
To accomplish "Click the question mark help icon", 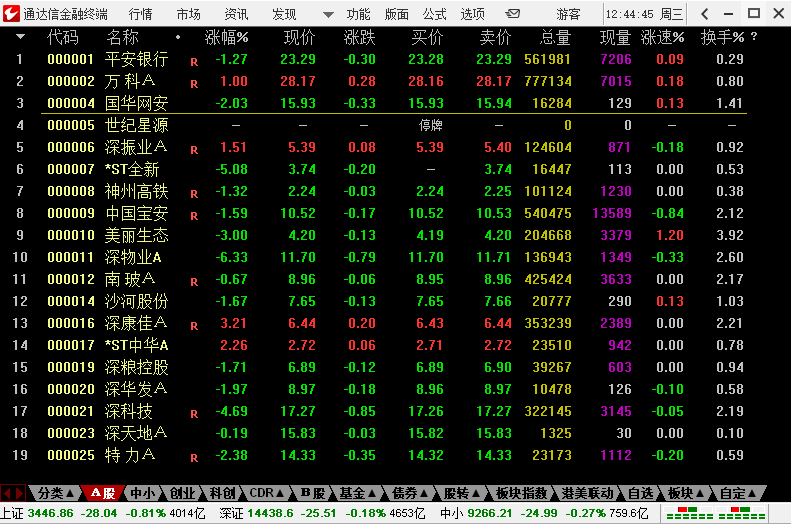I will coord(754,36).
